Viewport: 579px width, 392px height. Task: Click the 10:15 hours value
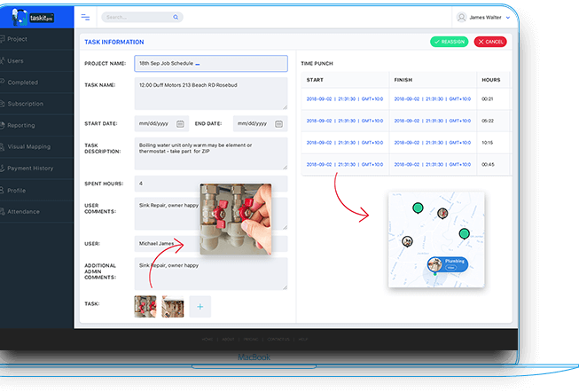click(488, 143)
